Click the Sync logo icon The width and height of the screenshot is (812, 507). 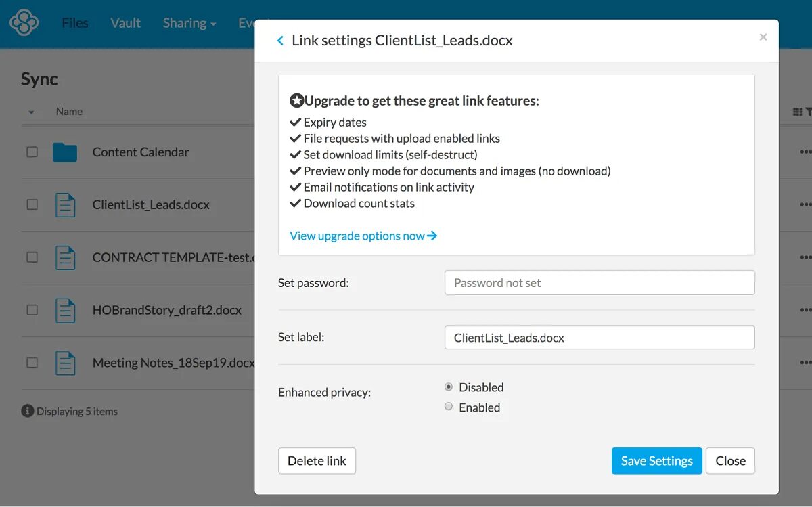(24, 22)
